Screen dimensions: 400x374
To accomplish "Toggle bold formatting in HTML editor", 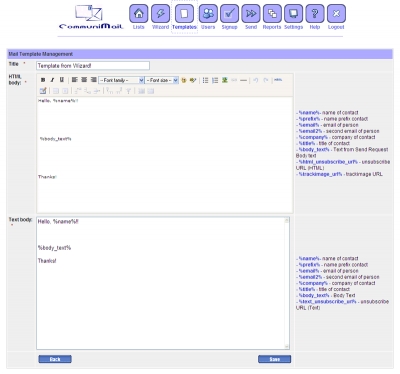I will click(43, 80).
